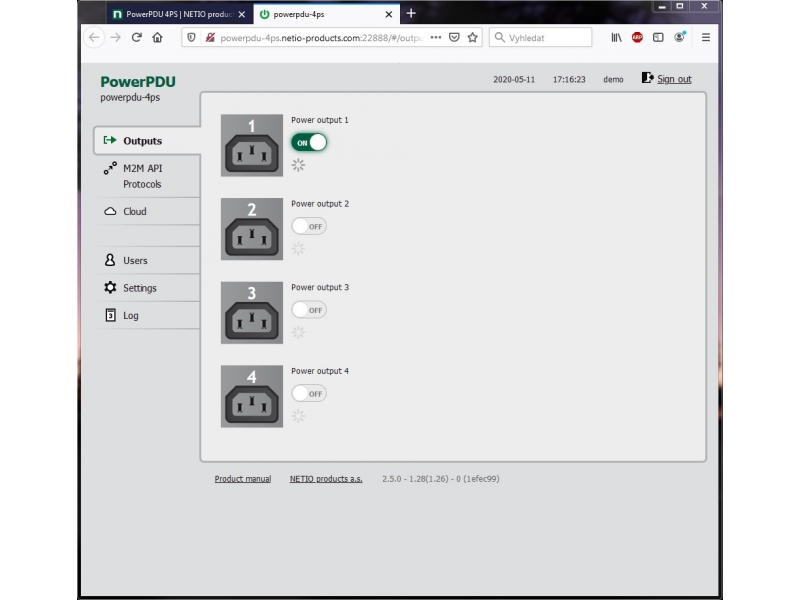Go to browser home page

pyautogui.click(x=158, y=37)
